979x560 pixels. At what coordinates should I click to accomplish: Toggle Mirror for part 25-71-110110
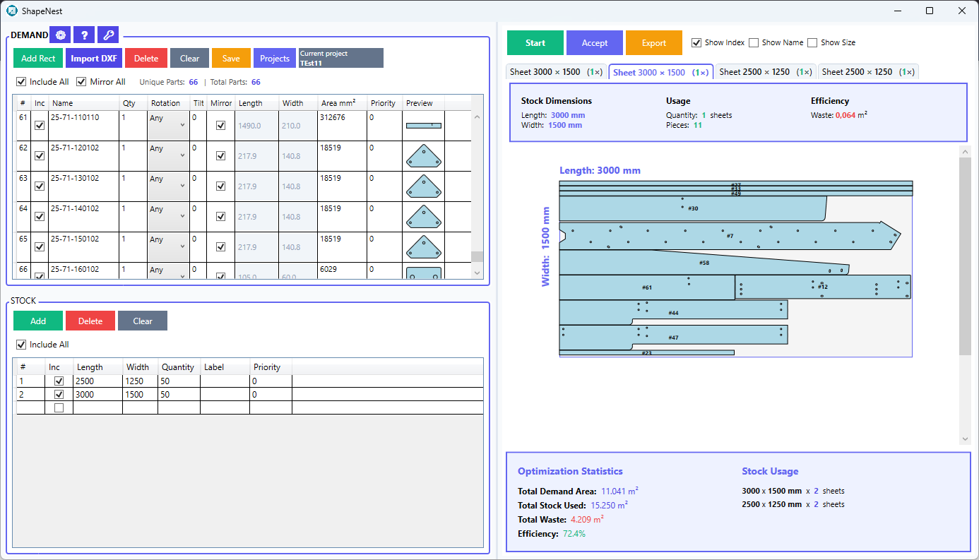[x=221, y=125]
